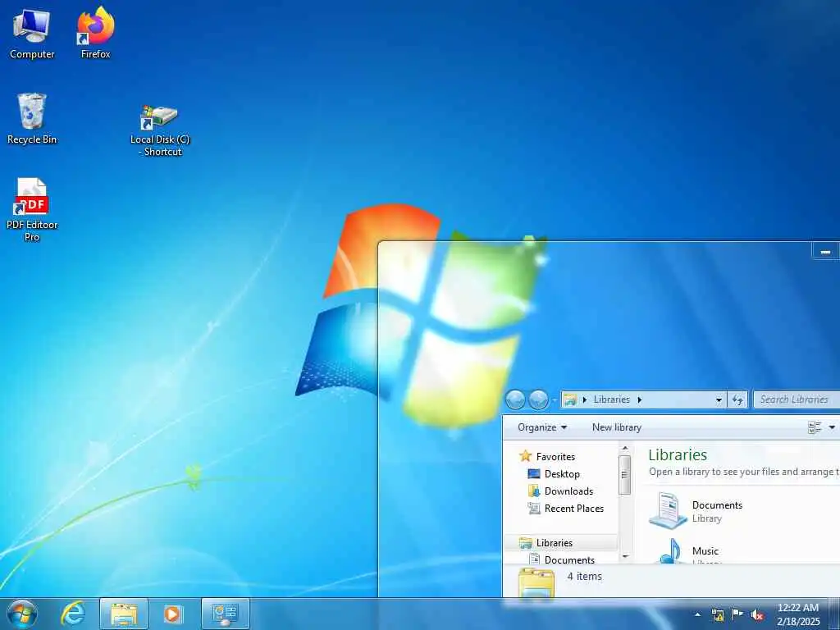Click the muted volume tray icon
The width and height of the screenshot is (840, 630).
(x=757, y=615)
